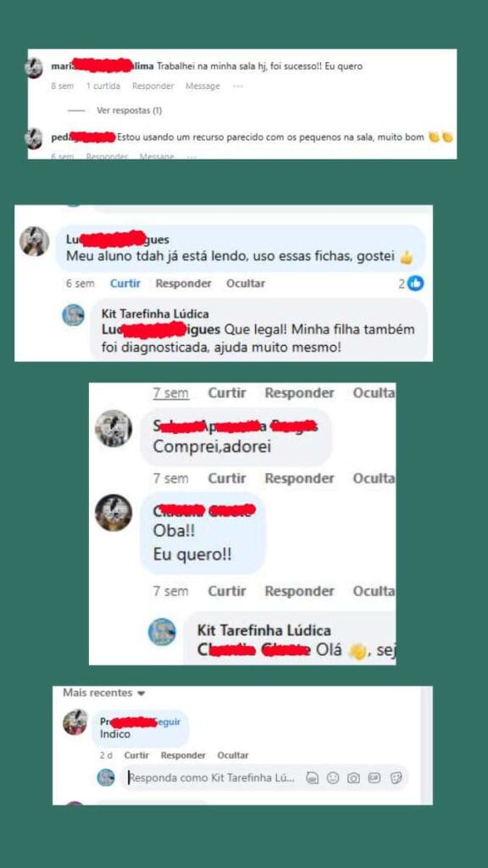The width and height of the screenshot is (488, 868).
Task: Click Ocultar under the 'Indico' comment
Action: click(x=233, y=755)
